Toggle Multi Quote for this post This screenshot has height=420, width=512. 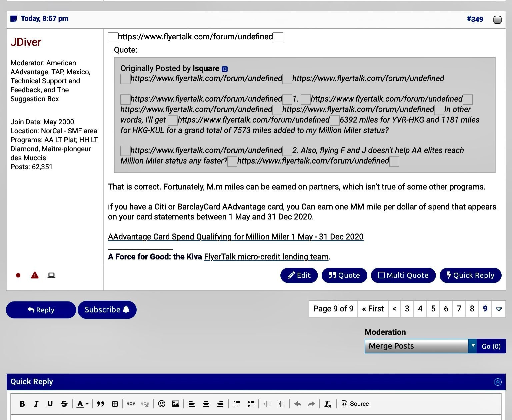[x=403, y=275]
